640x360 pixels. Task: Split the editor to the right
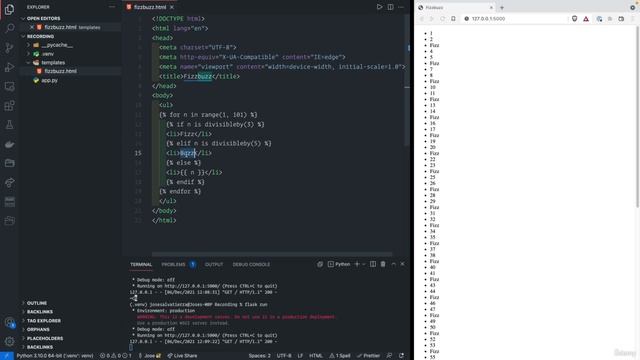click(391, 7)
